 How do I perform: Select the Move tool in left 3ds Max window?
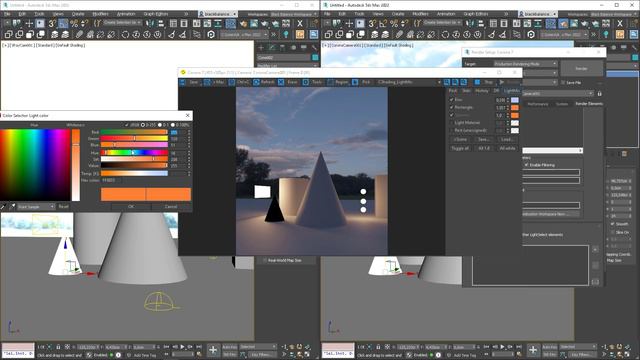(x=29, y=24)
